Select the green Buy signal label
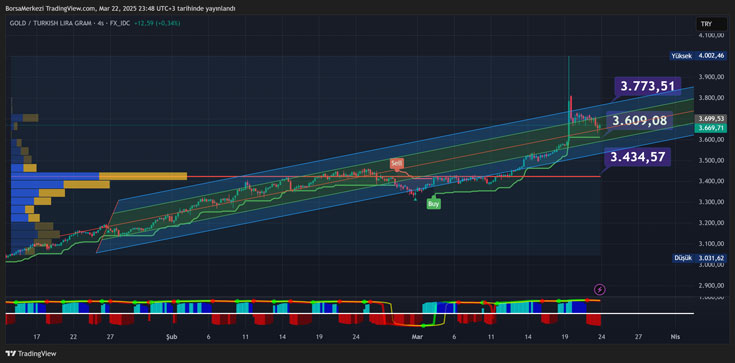This screenshot has height=363, width=735. point(433,204)
